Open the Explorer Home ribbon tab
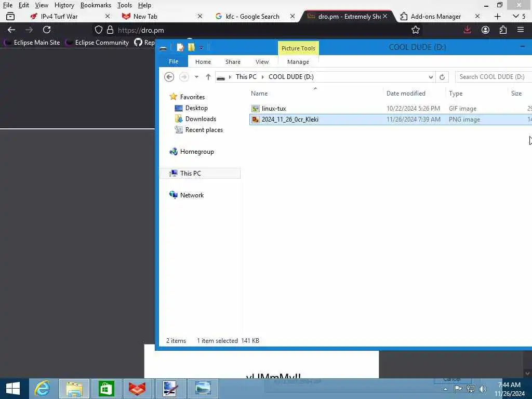 point(203,62)
